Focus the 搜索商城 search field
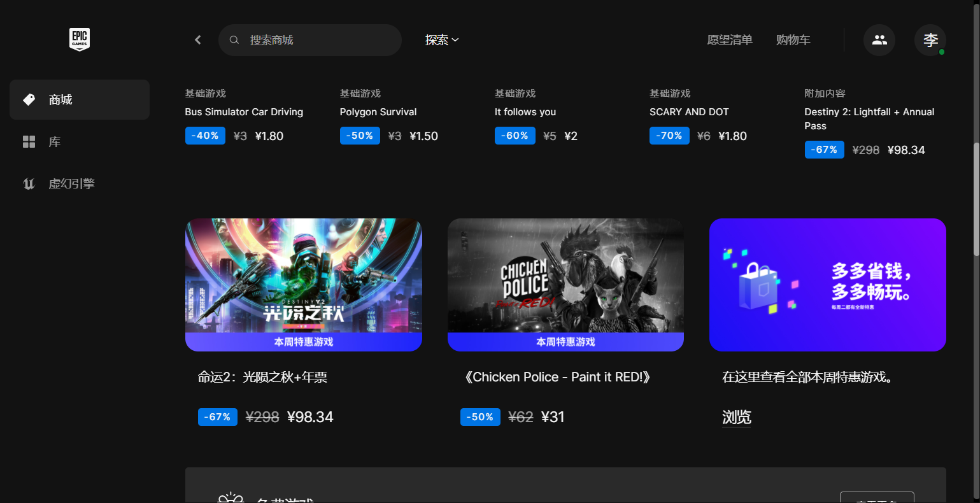The image size is (980, 503). pyautogui.click(x=310, y=40)
